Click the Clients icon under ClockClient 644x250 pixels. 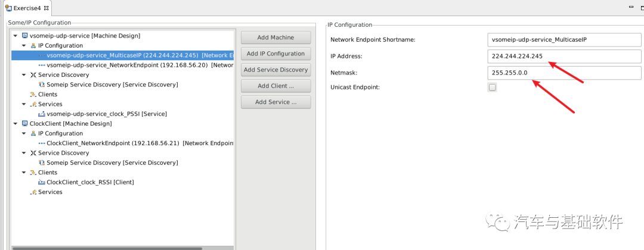click(33, 173)
